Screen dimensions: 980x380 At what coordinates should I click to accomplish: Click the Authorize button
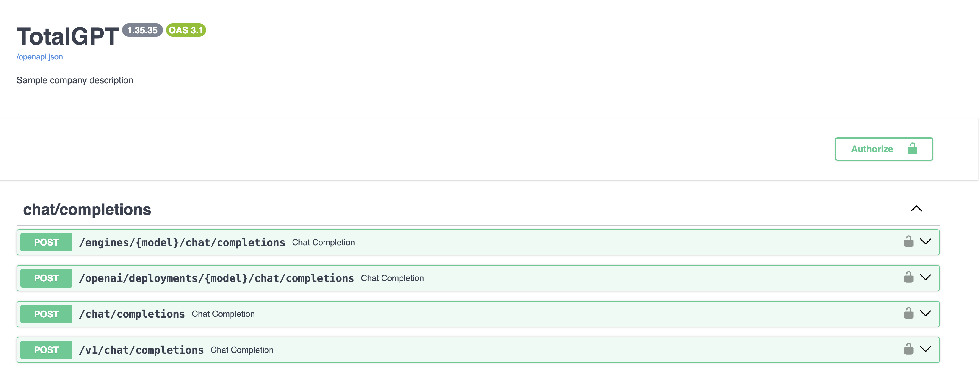(x=883, y=149)
